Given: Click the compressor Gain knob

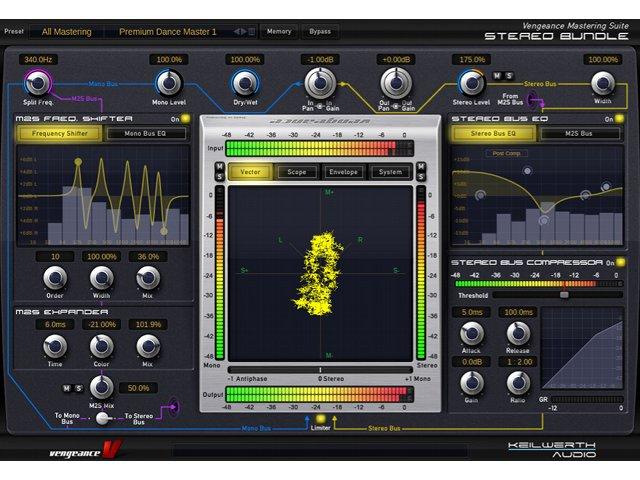Looking at the screenshot, I should pyautogui.click(x=472, y=383).
